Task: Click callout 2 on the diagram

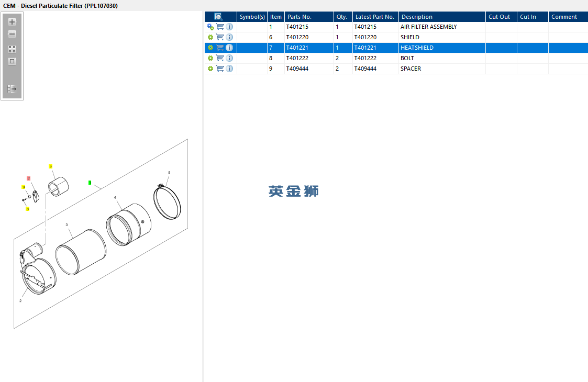Action: [x=20, y=301]
